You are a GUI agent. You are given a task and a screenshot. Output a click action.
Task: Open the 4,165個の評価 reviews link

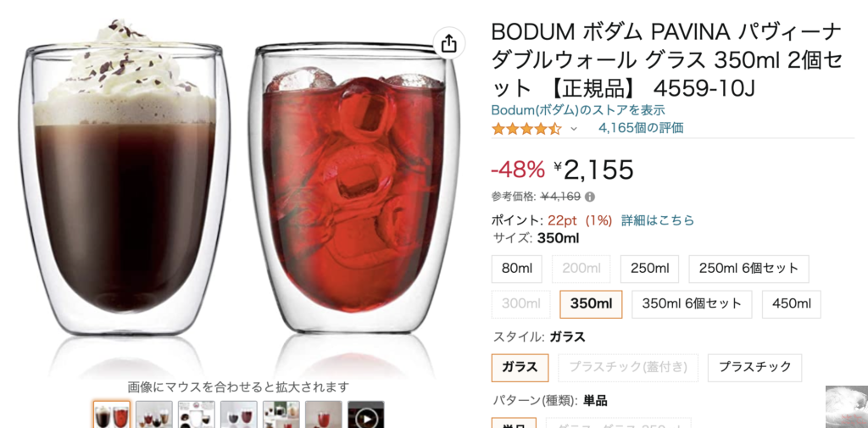pos(641,129)
